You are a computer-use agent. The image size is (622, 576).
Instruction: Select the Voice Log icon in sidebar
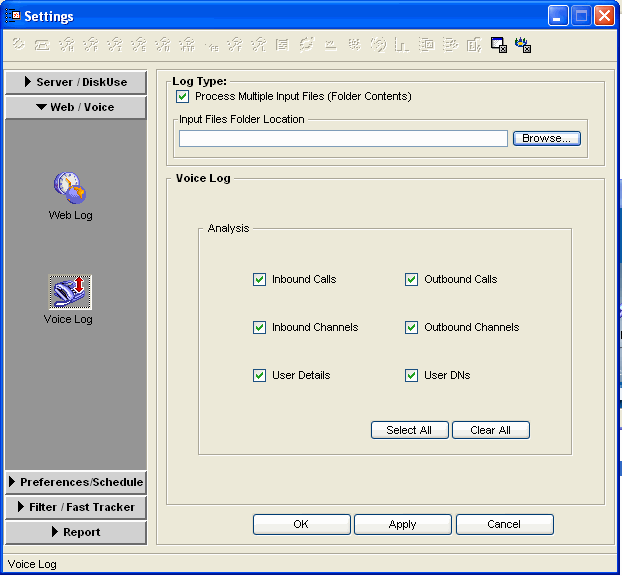coord(69,292)
